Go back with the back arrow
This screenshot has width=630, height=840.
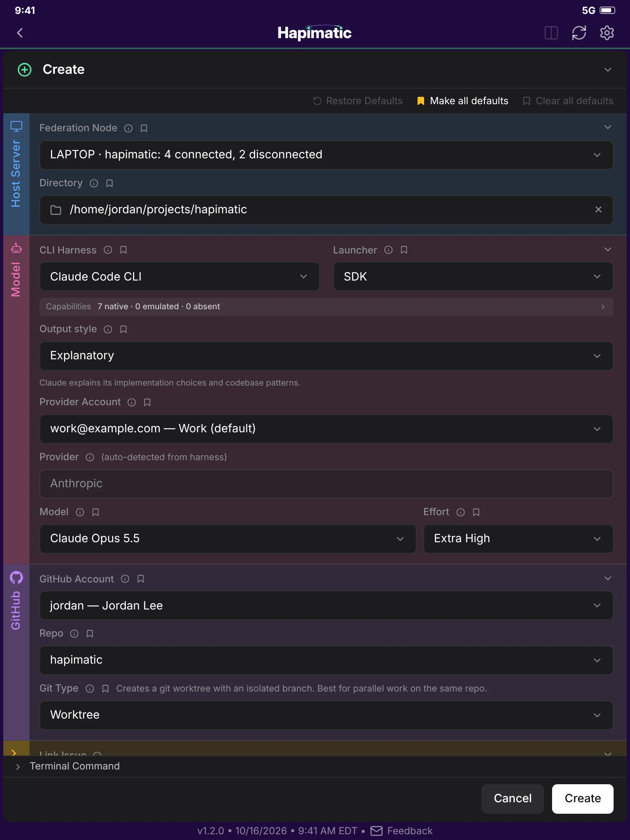click(x=20, y=33)
